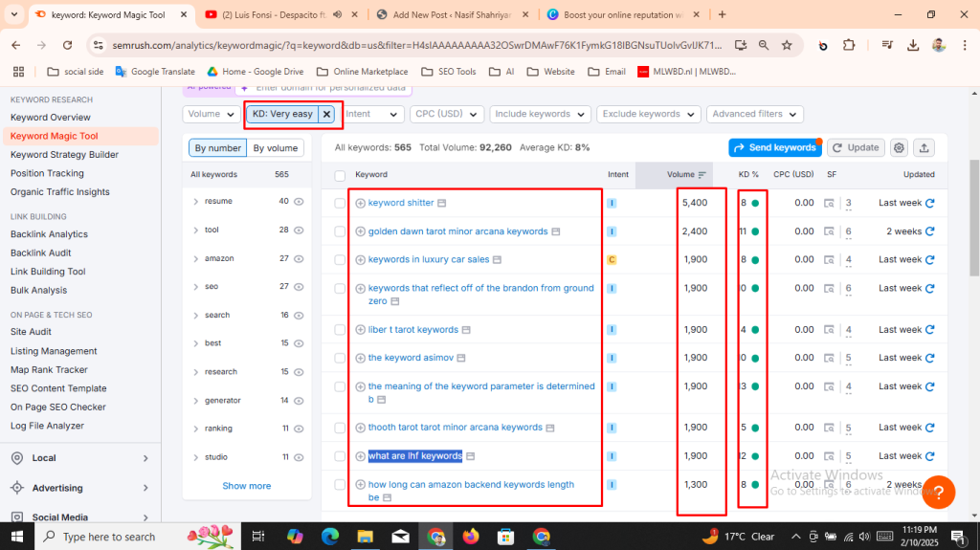980x550 pixels.
Task: Tick the select-all keywords checkbox
Action: (340, 176)
